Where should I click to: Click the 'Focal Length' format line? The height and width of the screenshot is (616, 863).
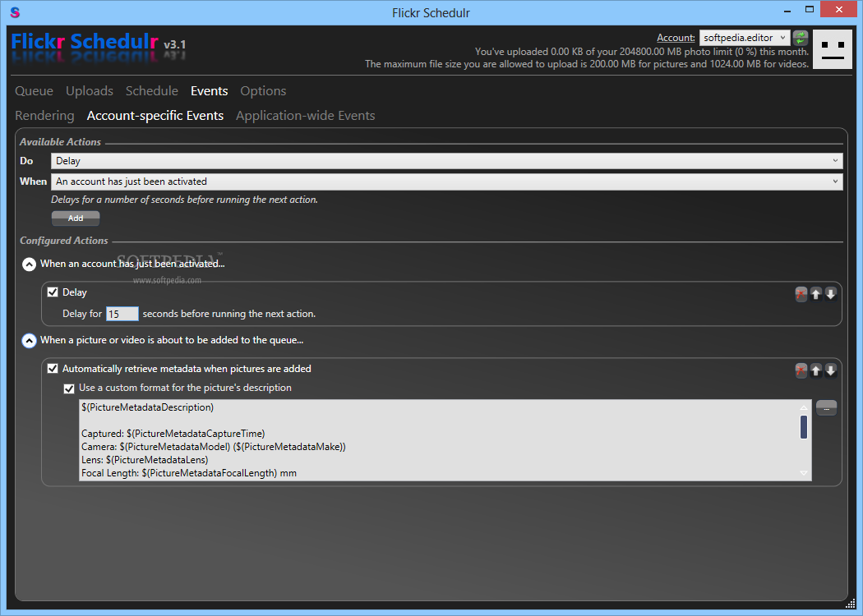pyautogui.click(x=189, y=473)
